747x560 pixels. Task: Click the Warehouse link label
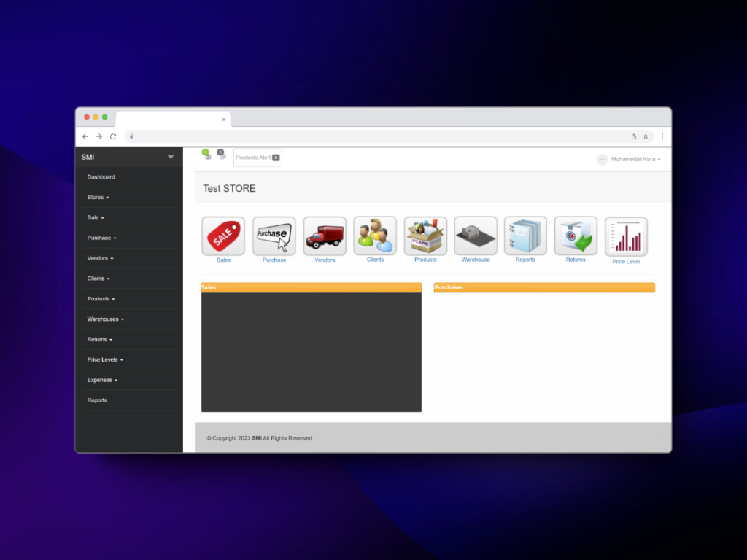click(x=476, y=260)
